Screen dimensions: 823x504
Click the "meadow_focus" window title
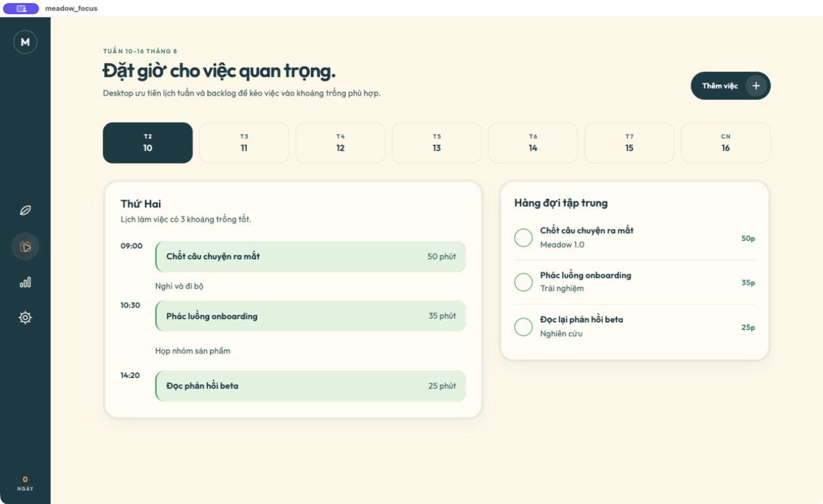71,9
